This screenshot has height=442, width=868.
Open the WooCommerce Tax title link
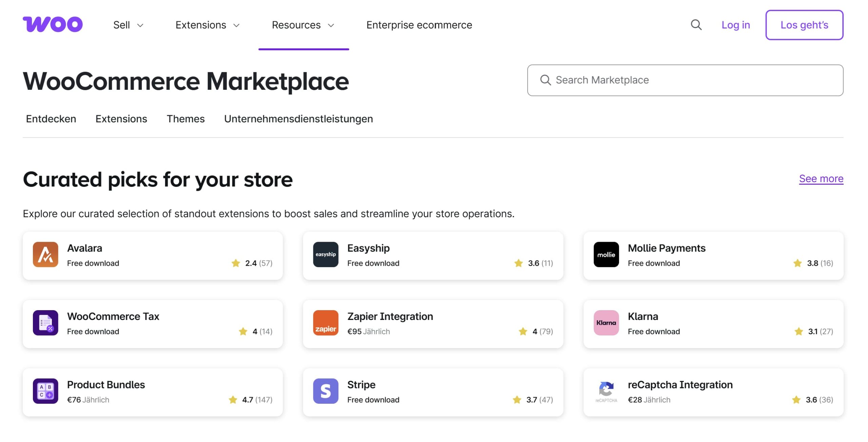(113, 316)
